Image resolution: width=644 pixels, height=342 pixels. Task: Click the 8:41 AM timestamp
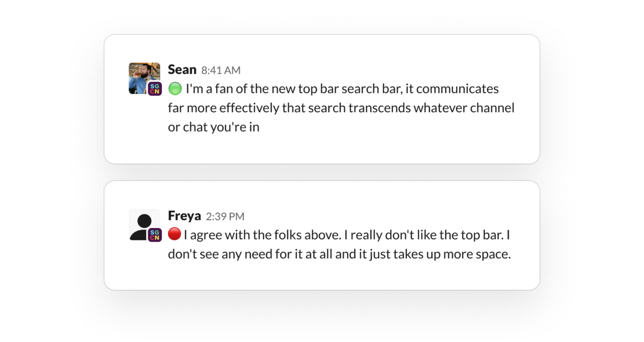click(x=221, y=70)
